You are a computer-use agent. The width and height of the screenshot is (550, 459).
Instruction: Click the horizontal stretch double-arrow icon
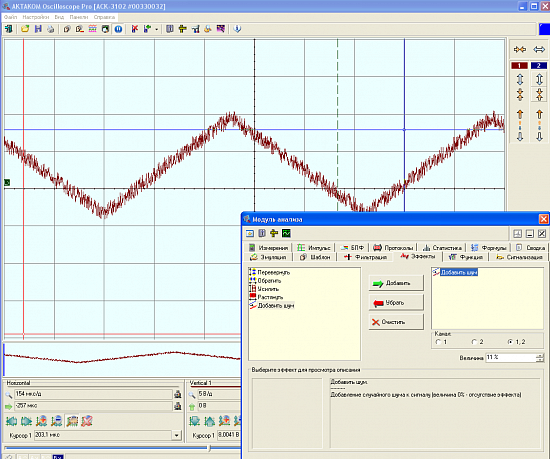(x=539, y=49)
